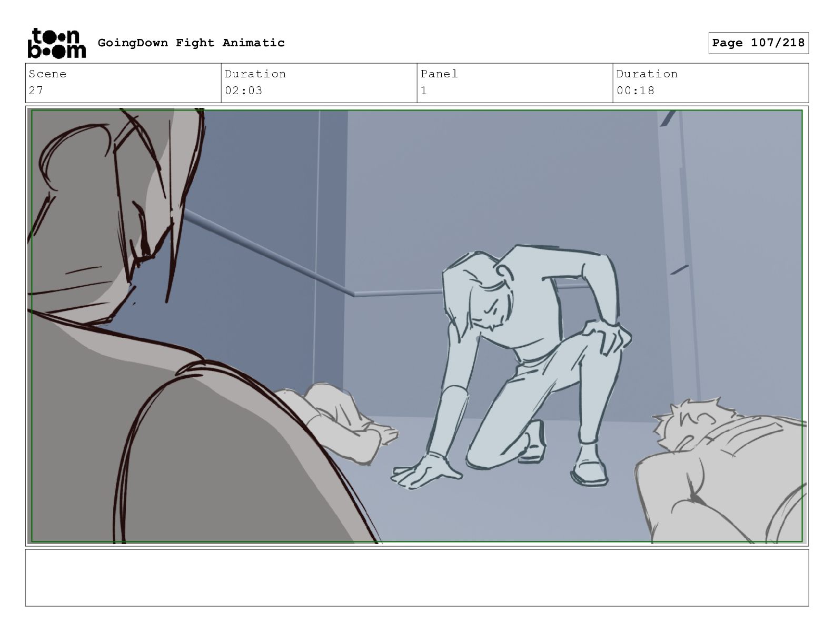Viewport: 834px width, 644px height.
Task: Click the diagonal pipe in background
Action: pyautogui.click(x=269, y=254)
